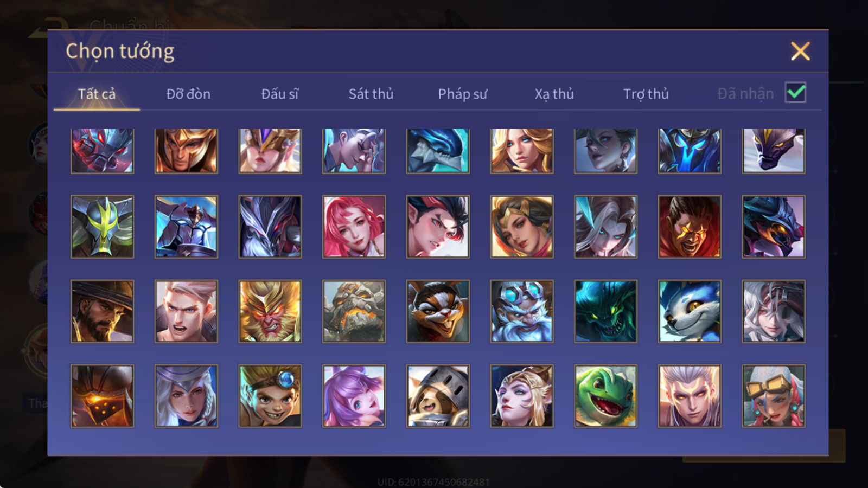Switch to the Đấu sĩ tab
This screenshot has height=488, width=868.
pyautogui.click(x=279, y=94)
